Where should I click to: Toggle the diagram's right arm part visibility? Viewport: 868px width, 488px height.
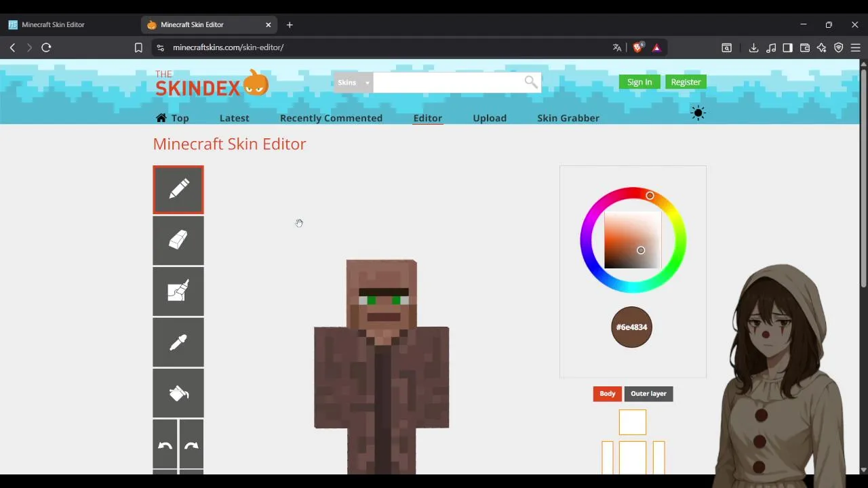point(658,457)
